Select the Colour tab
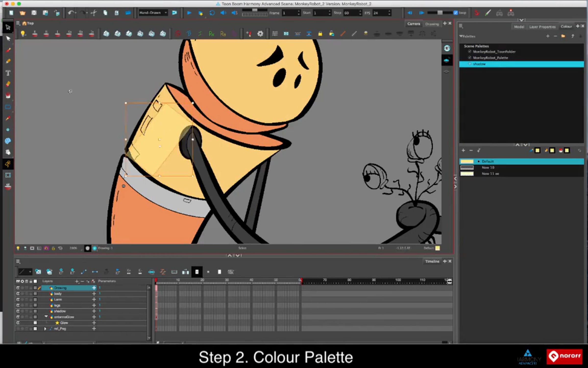Screen dimensions: 588x368 click(x=566, y=26)
